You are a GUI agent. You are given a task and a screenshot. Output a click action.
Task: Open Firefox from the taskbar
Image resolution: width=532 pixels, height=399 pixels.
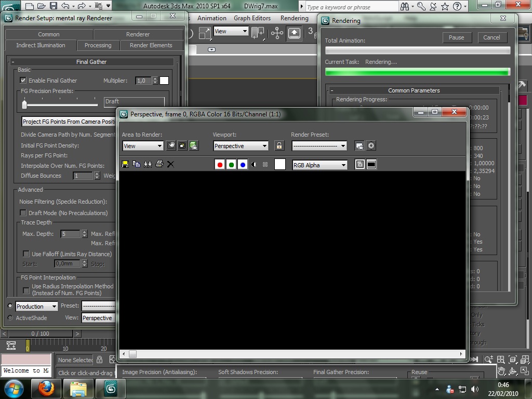coord(46,389)
